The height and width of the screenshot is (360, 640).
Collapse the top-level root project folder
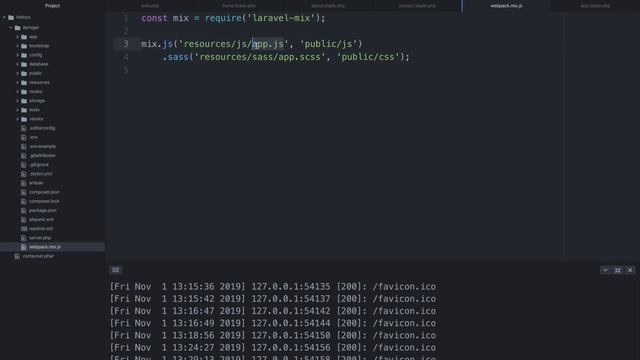point(4,18)
